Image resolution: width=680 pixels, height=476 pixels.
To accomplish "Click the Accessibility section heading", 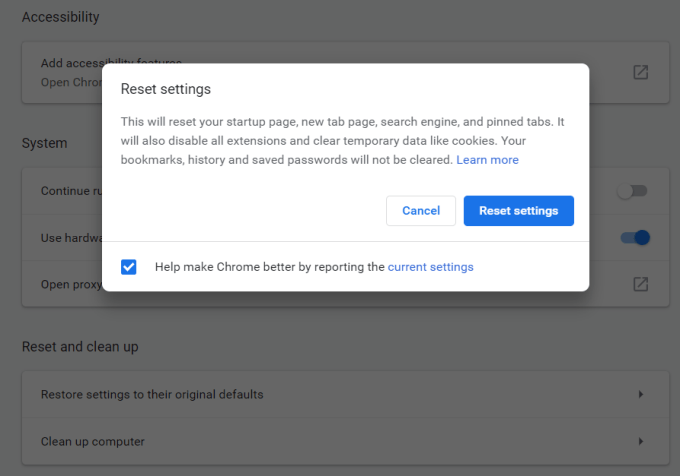I will (60, 17).
